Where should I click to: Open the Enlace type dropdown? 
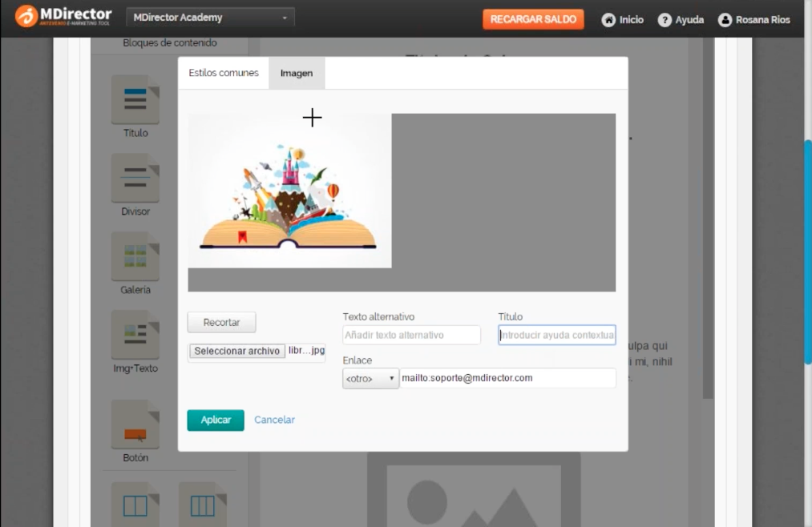coord(370,379)
